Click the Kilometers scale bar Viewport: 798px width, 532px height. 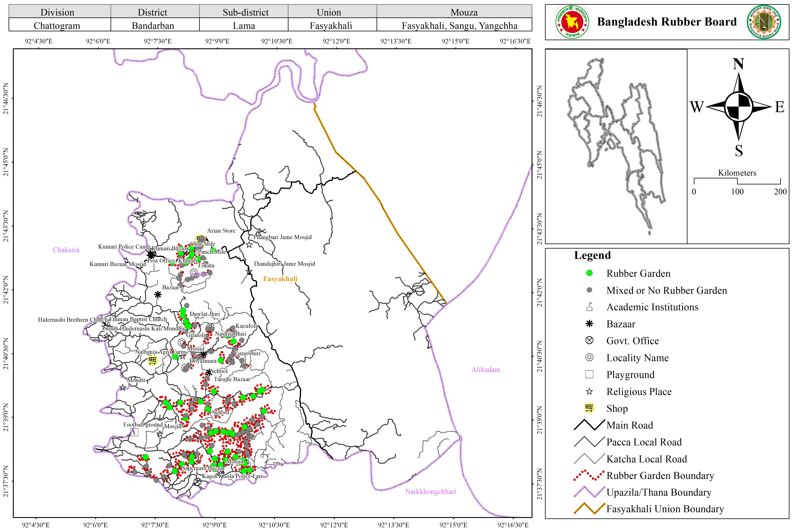tap(737, 181)
